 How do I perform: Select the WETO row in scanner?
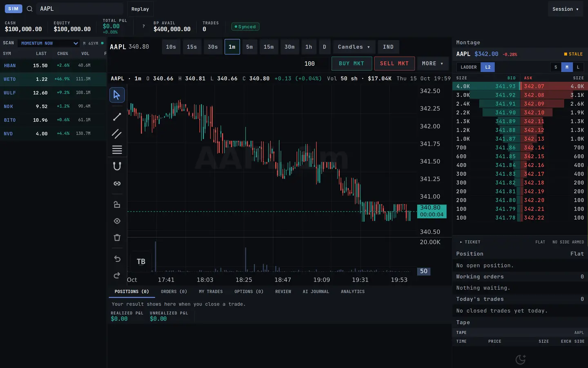pyautogui.click(x=53, y=79)
